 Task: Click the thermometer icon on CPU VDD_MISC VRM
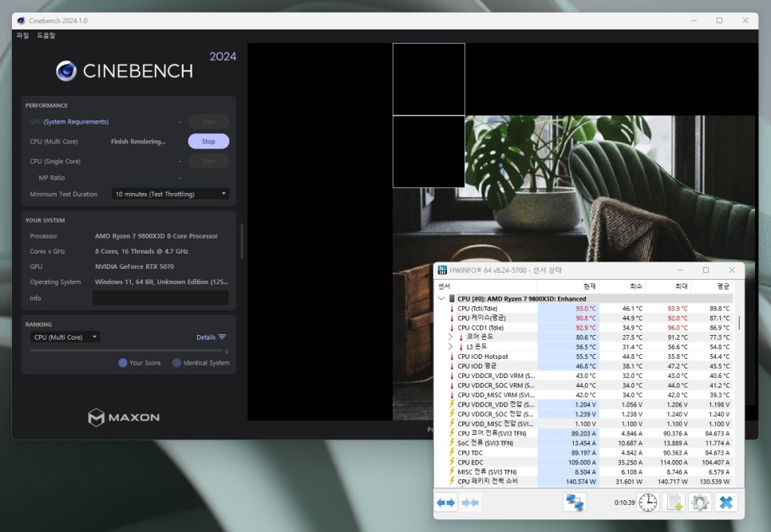pos(452,395)
